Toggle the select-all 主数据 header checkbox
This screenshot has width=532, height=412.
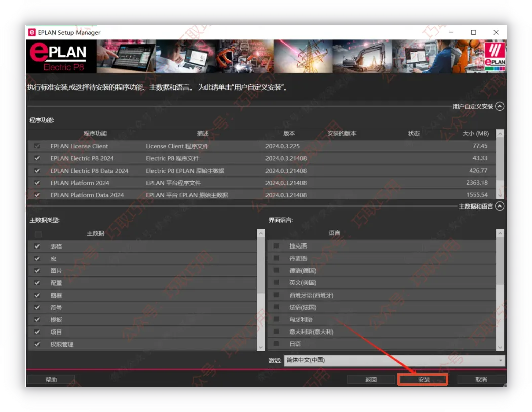[x=38, y=234]
